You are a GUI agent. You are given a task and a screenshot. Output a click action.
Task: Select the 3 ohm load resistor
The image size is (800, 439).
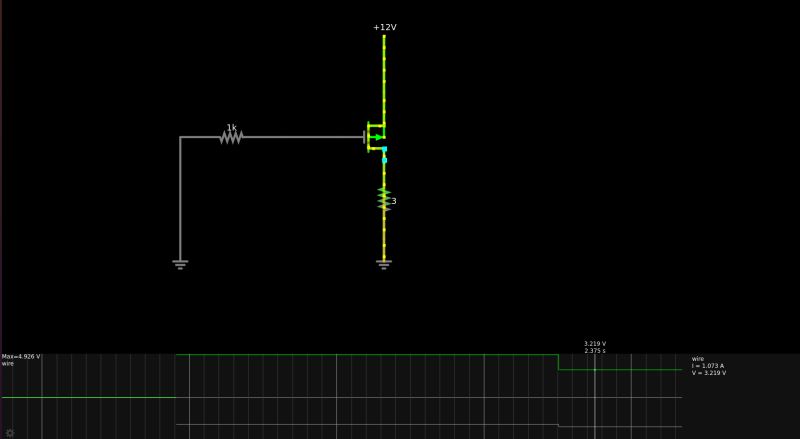pyautogui.click(x=384, y=200)
